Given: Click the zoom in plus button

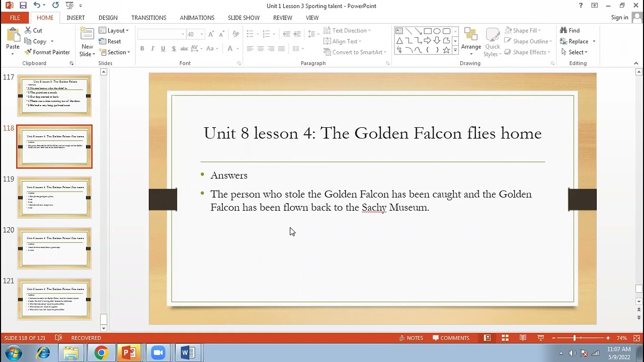Looking at the screenshot, I should click(608, 338).
